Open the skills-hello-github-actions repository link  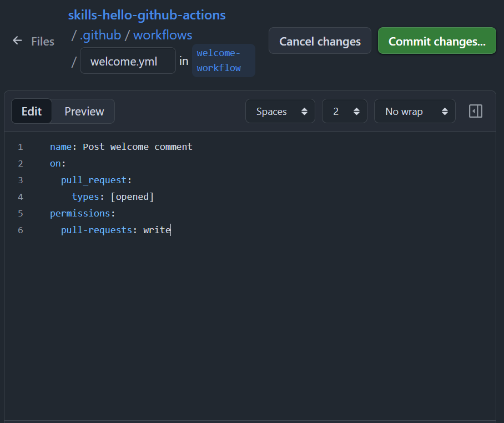click(147, 15)
